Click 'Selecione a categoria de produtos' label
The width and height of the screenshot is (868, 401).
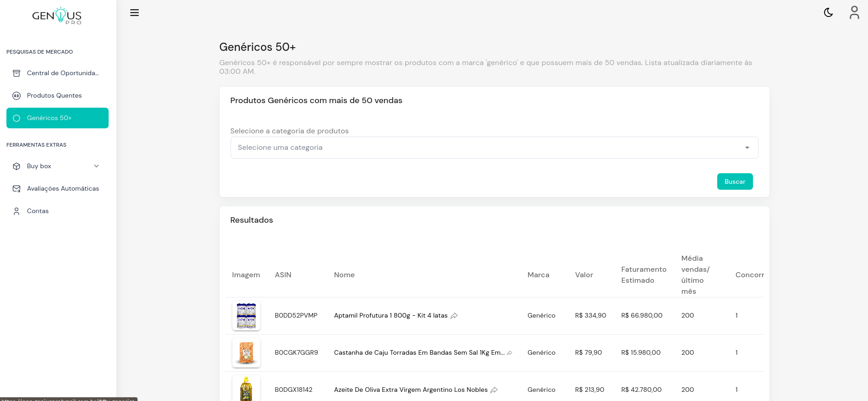pos(289,131)
